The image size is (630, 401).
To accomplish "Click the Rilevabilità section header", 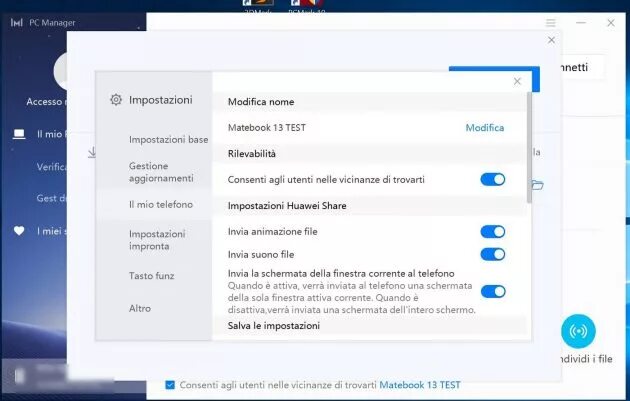I will [252, 154].
